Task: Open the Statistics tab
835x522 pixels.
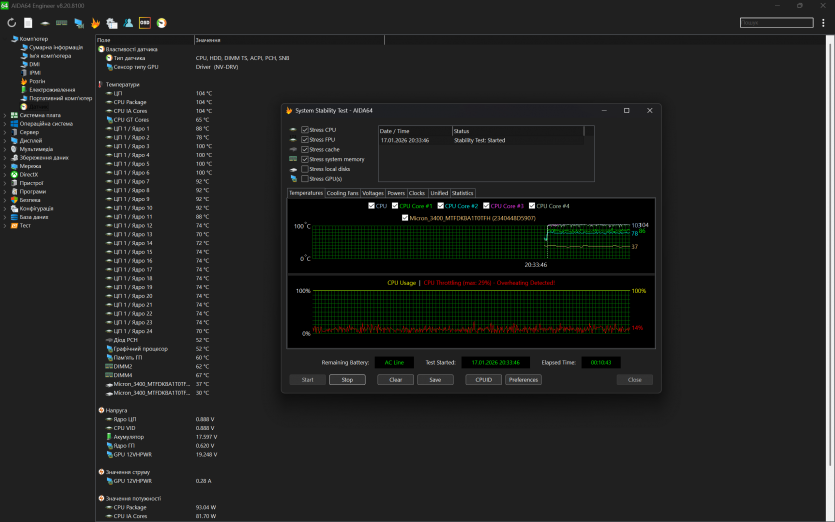Action: point(462,193)
